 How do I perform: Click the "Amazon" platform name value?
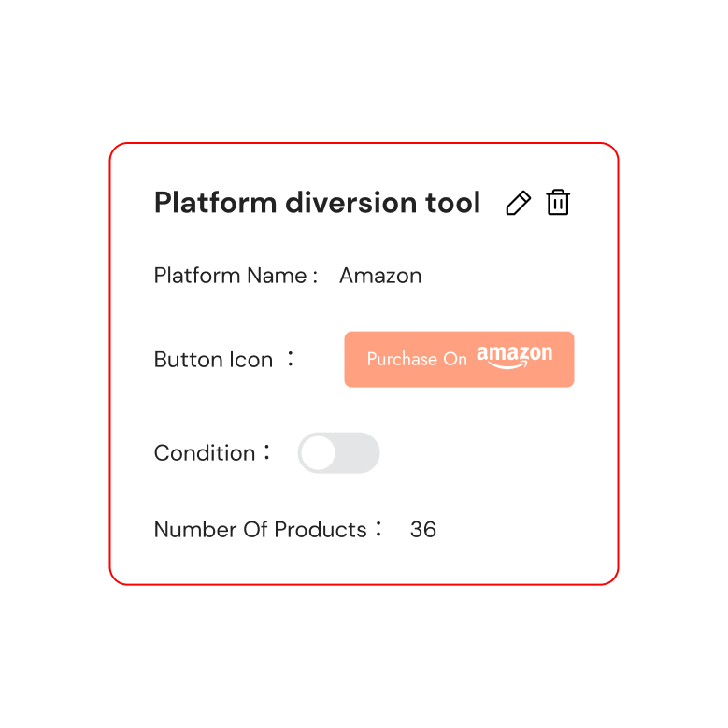(380, 276)
